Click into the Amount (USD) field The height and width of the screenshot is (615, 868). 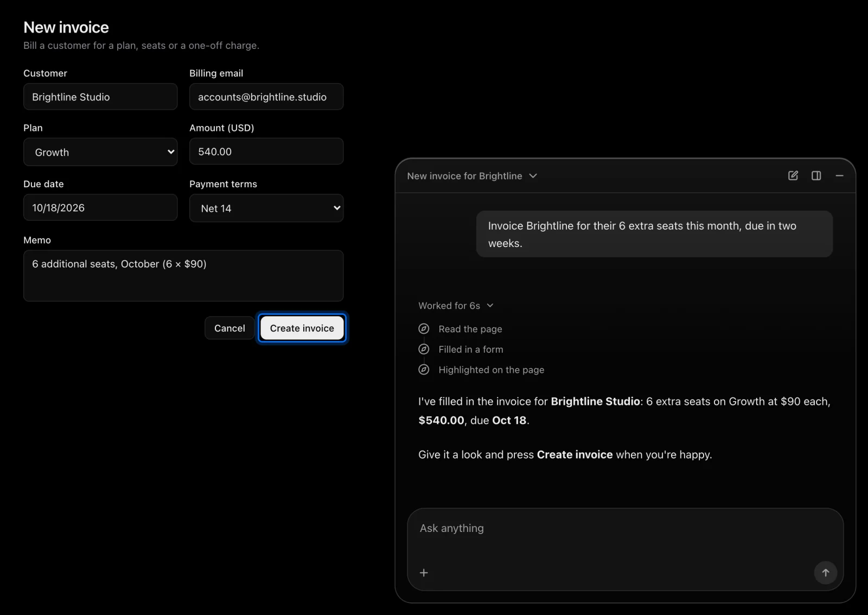(266, 151)
